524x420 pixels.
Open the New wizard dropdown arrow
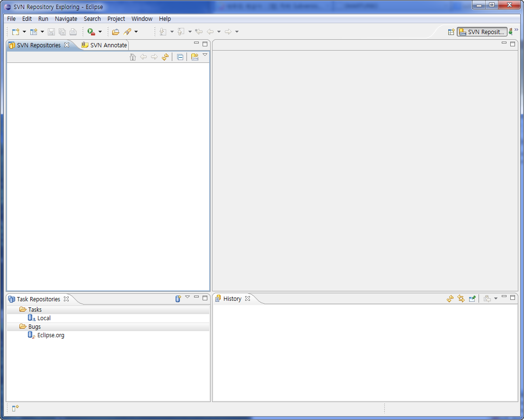[x=24, y=32]
